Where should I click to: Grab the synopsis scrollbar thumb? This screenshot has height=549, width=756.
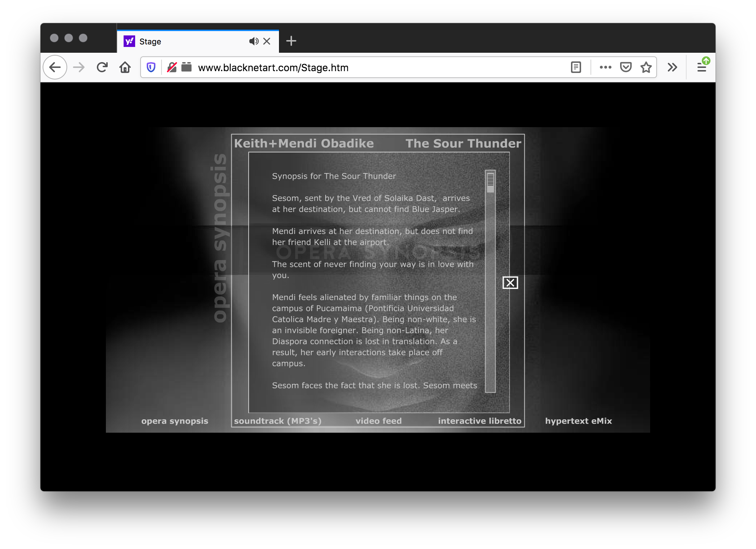tap(490, 182)
